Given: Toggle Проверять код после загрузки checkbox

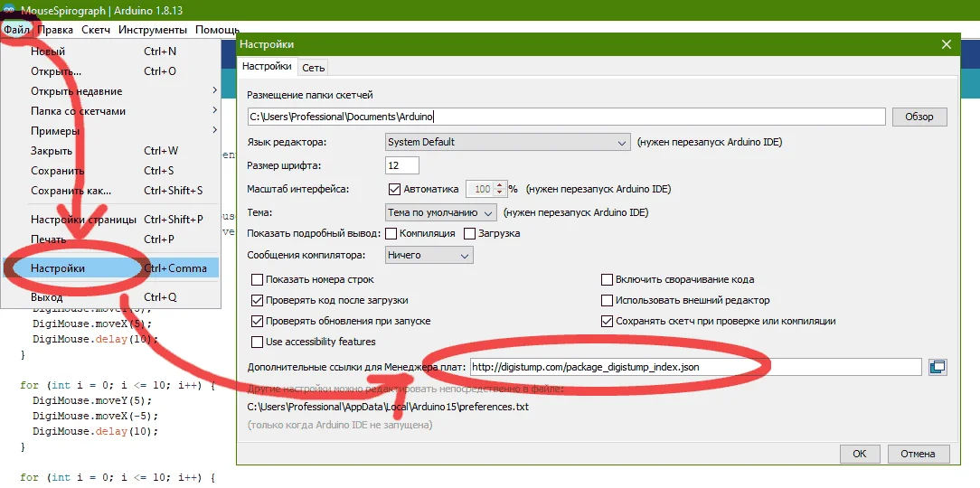Looking at the screenshot, I should pos(257,301).
